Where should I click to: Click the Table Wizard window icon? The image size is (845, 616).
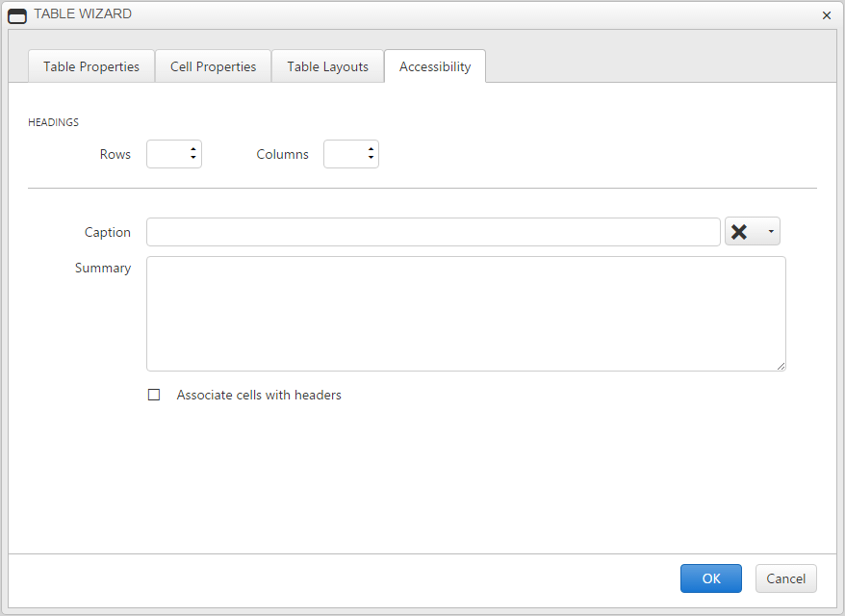click(x=17, y=16)
